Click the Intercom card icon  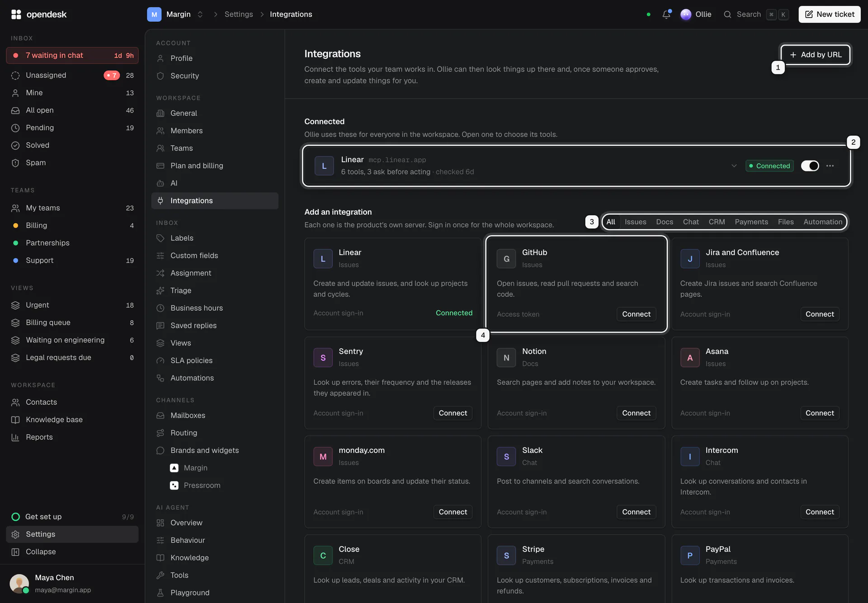click(690, 457)
